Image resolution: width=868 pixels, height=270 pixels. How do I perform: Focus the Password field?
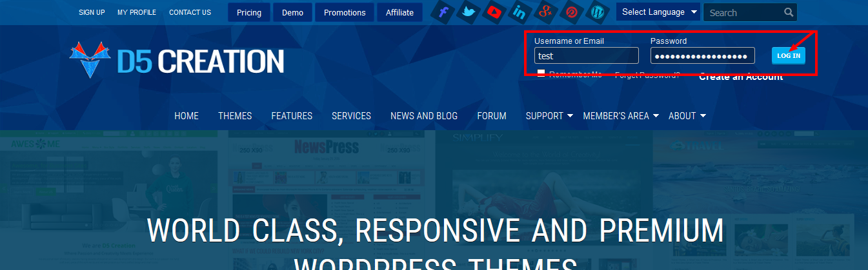703,55
